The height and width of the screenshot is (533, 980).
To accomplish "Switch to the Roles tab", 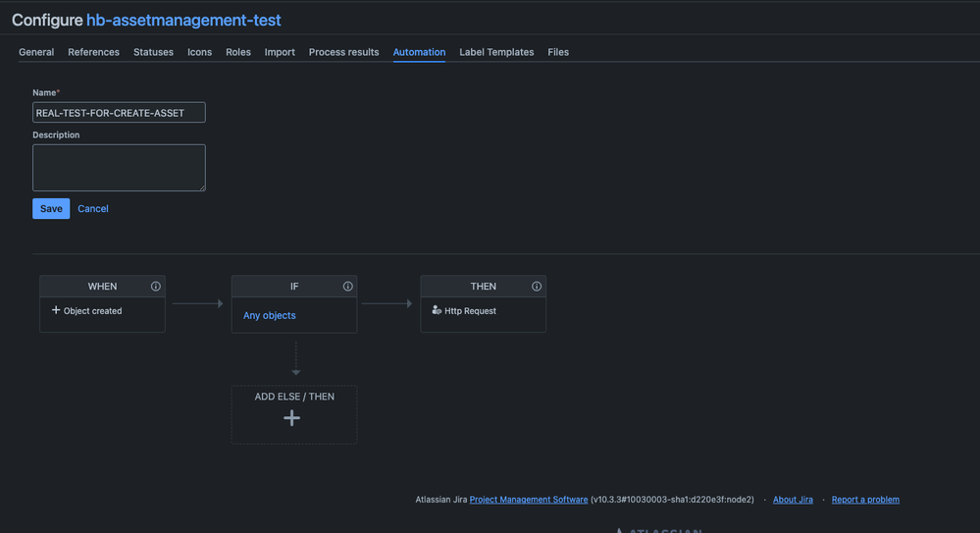I will coord(238,52).
